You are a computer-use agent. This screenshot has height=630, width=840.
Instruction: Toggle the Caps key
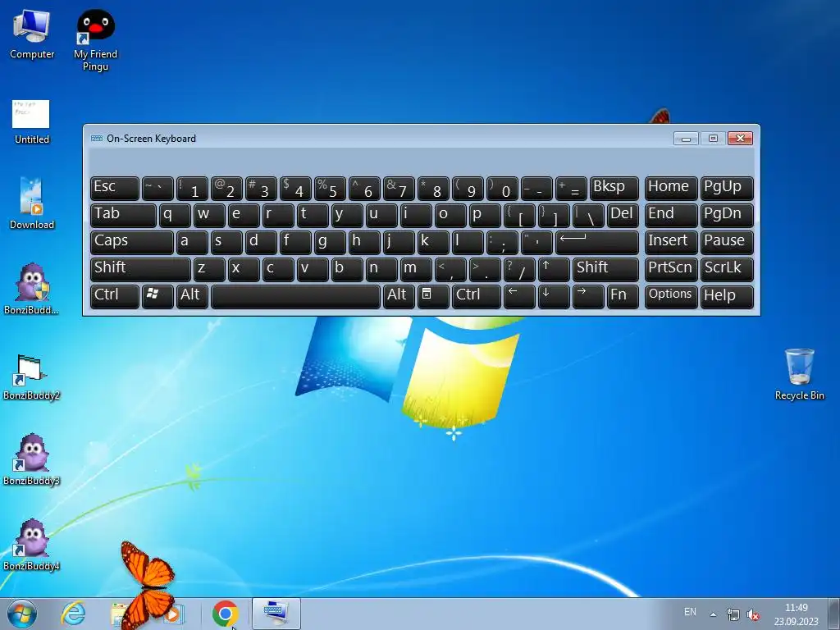click(x=132, y=243)
